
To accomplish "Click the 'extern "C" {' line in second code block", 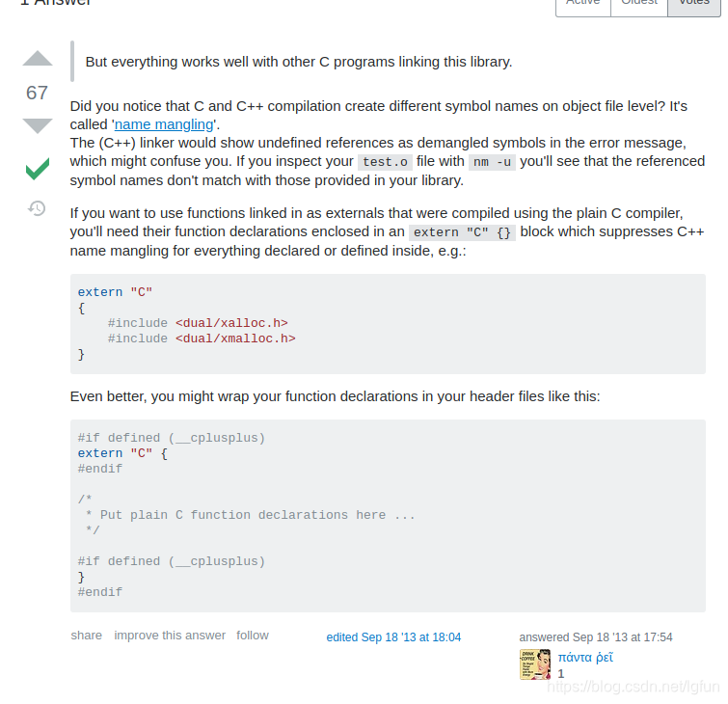I will tap(122, 453).
